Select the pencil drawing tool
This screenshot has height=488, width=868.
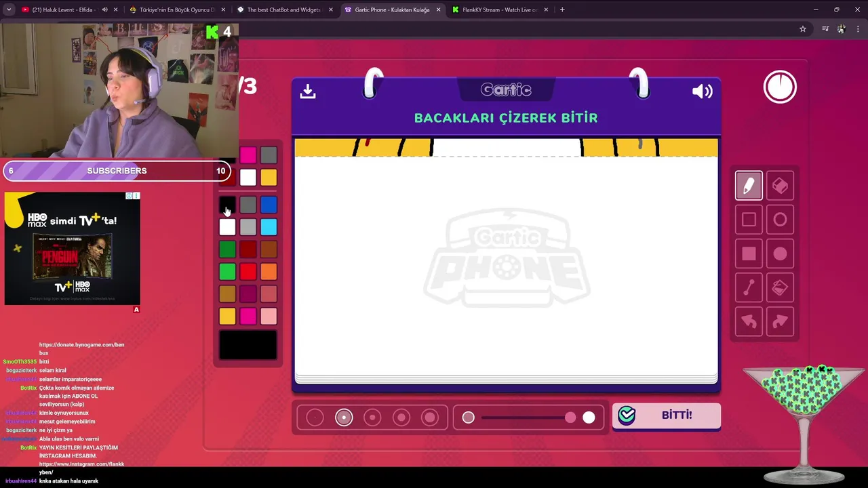pos(749,186)
